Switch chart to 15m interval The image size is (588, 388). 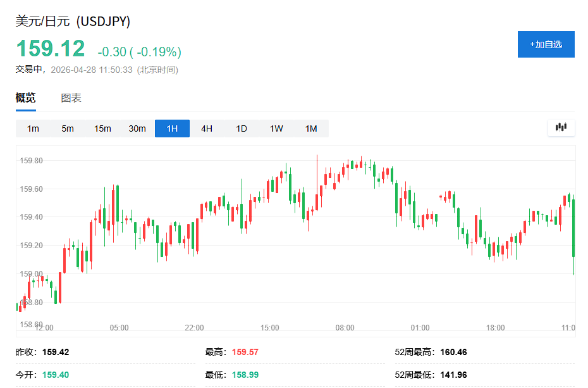click(102, 128)
